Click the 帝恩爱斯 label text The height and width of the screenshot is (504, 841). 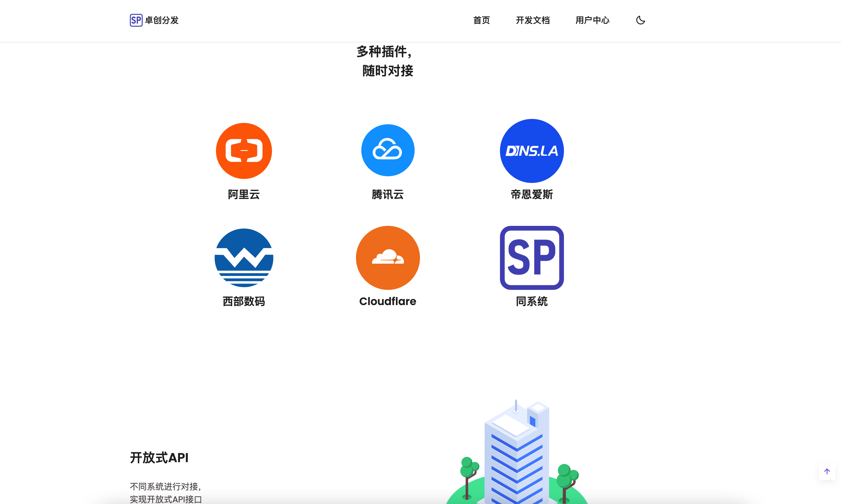point(532,195)
